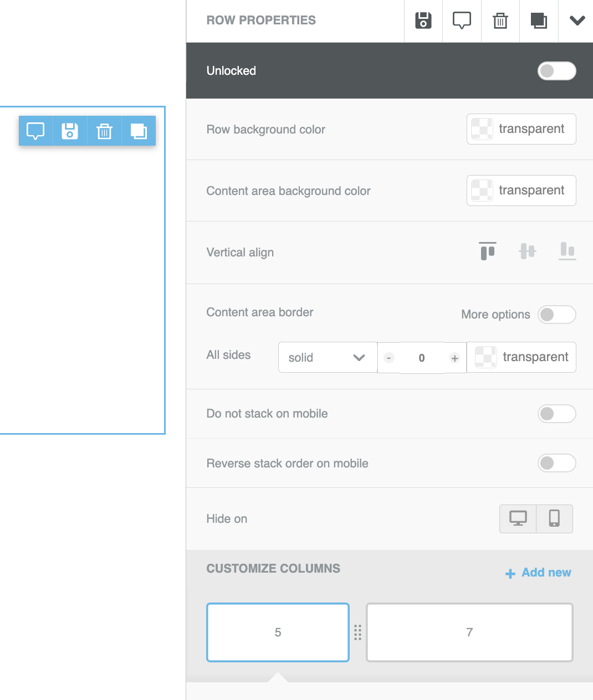593x700 pixels.
Task: Select the column sized 5
Action: coord(278,632)
